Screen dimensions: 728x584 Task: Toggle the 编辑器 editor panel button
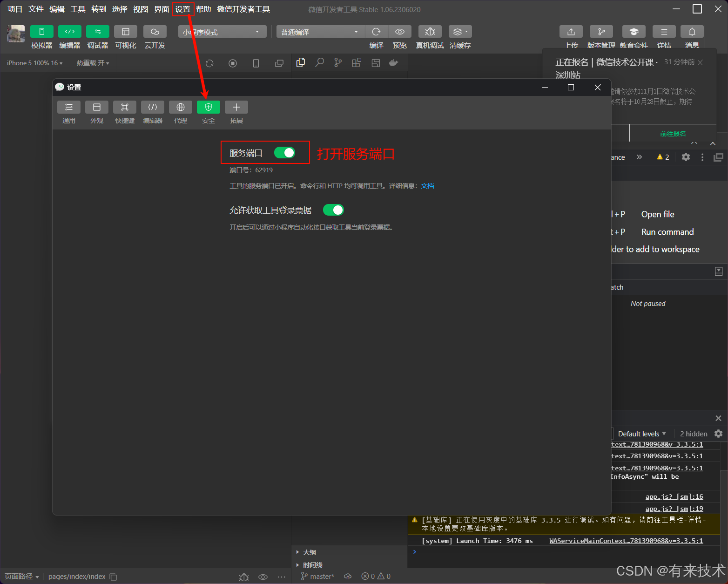(70, 32)
